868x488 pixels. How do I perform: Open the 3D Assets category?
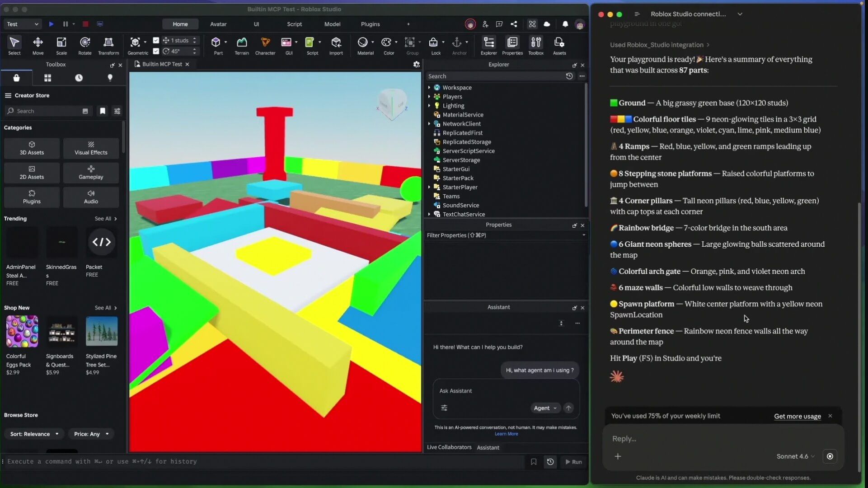coord(32,148)
